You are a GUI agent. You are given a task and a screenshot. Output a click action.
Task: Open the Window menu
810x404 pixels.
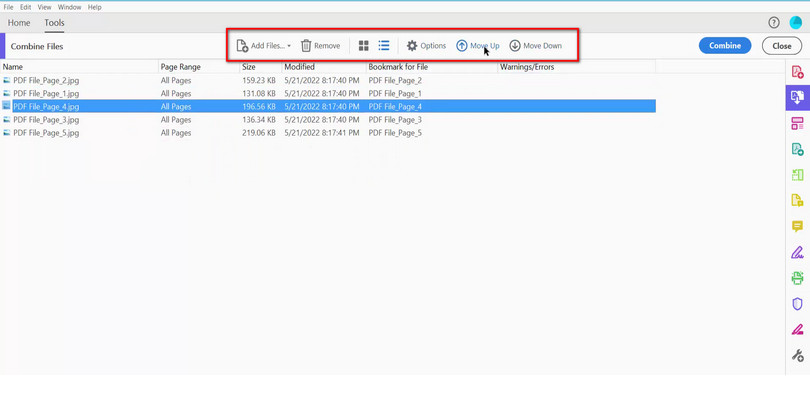(x=69, y=7)
